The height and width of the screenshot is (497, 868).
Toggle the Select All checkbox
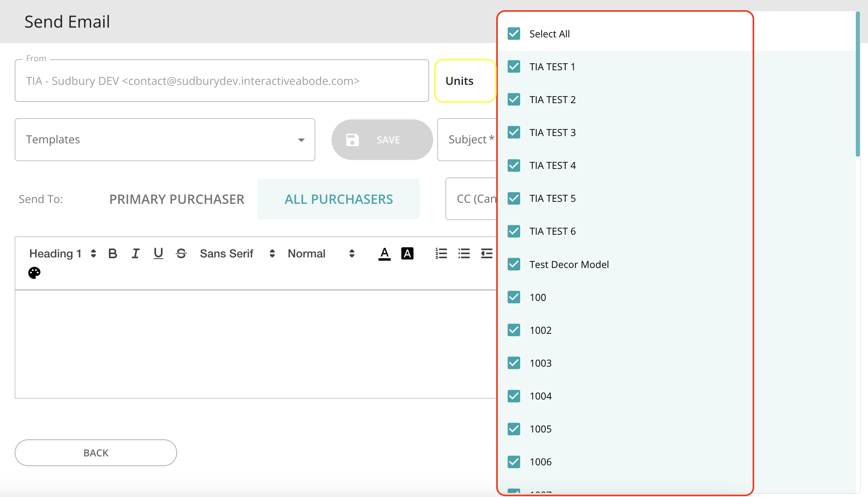[x=514, y=34]
